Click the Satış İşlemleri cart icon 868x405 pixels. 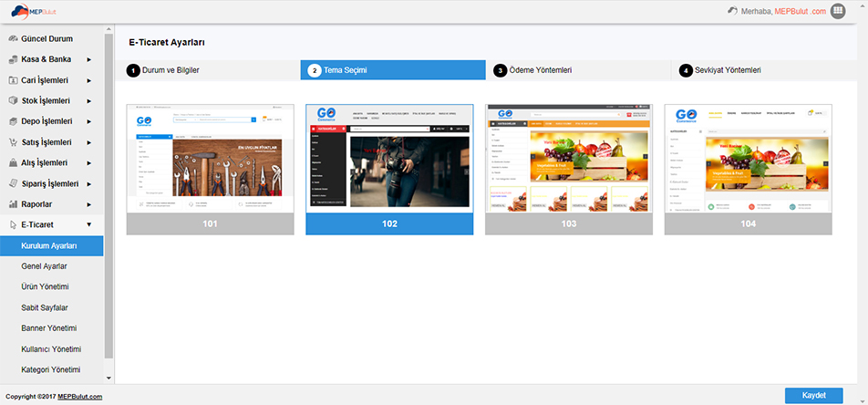click(x=14, y=142)
